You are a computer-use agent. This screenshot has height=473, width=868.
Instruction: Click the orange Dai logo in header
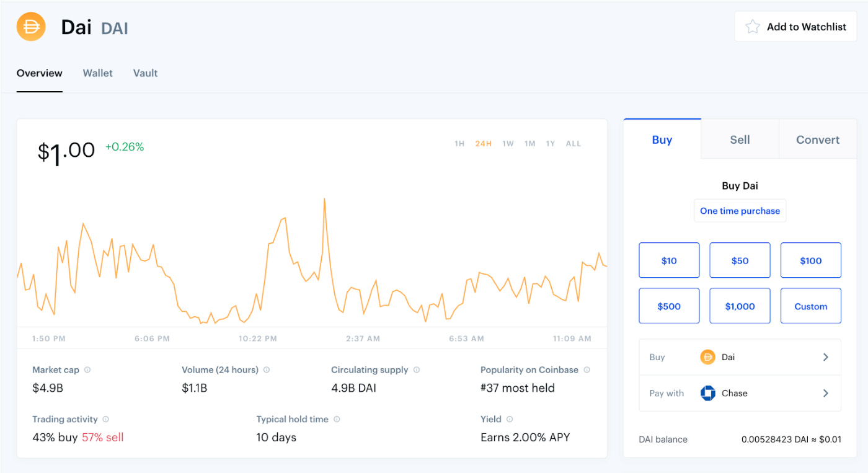[31, 27]
